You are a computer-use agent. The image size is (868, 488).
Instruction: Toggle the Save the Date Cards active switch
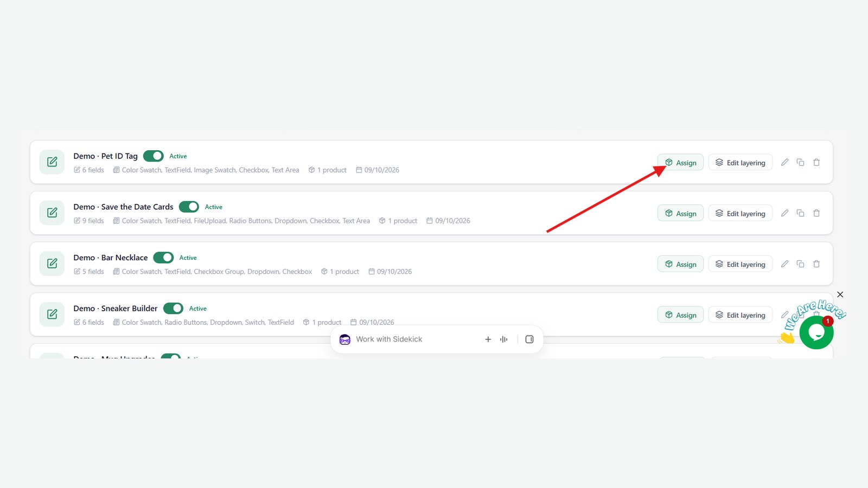pos(189,207)
